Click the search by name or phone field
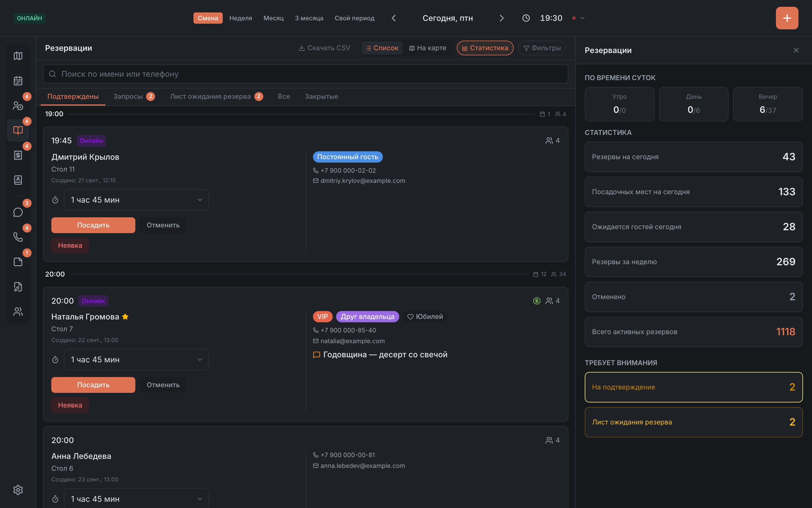Viewport: 812px width, 508px height. (x=305, y=74)
